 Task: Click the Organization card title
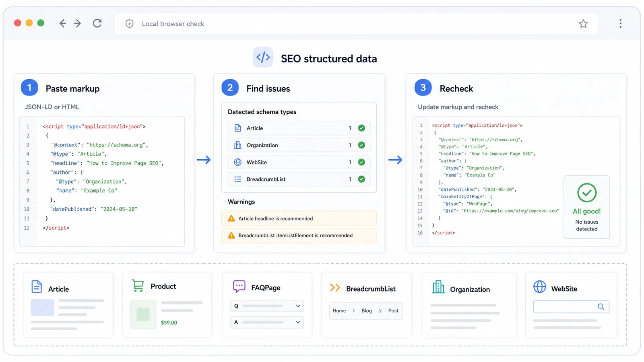tap(470, 290)
